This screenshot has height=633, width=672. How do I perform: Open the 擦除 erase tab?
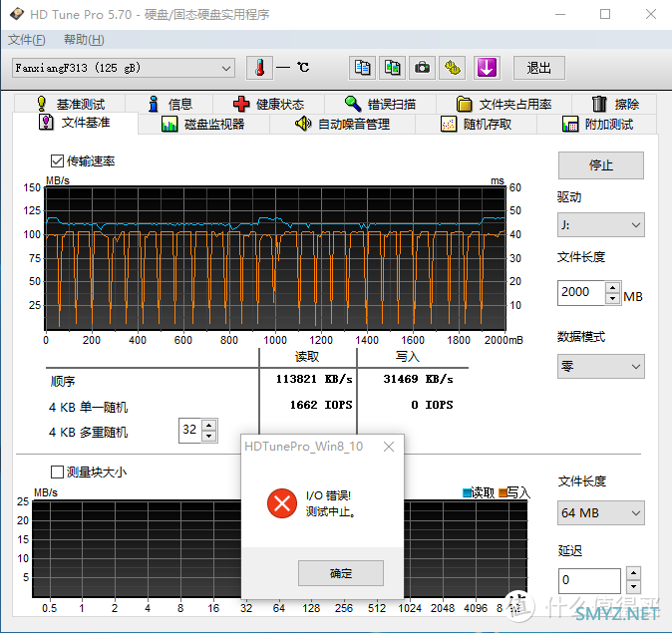614,104
